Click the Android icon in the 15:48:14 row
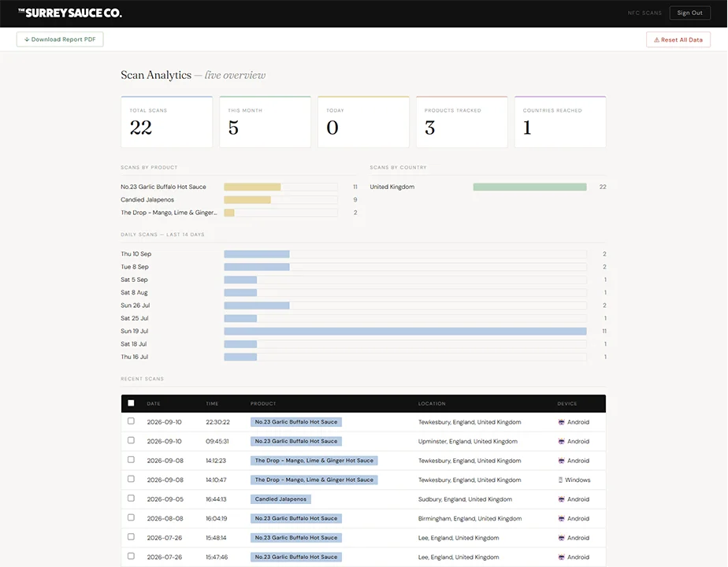The width and height of the screenshot is (728, 567). coord(561,538)
